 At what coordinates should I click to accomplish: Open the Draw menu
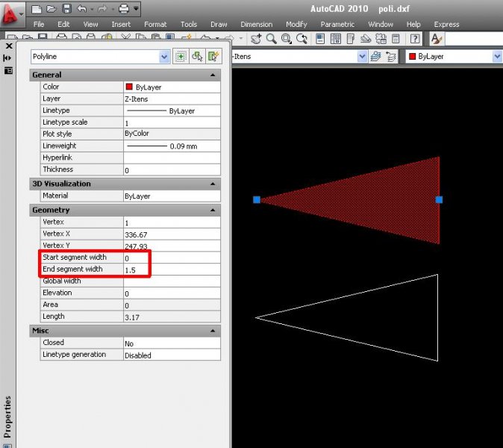coord(219,24)
